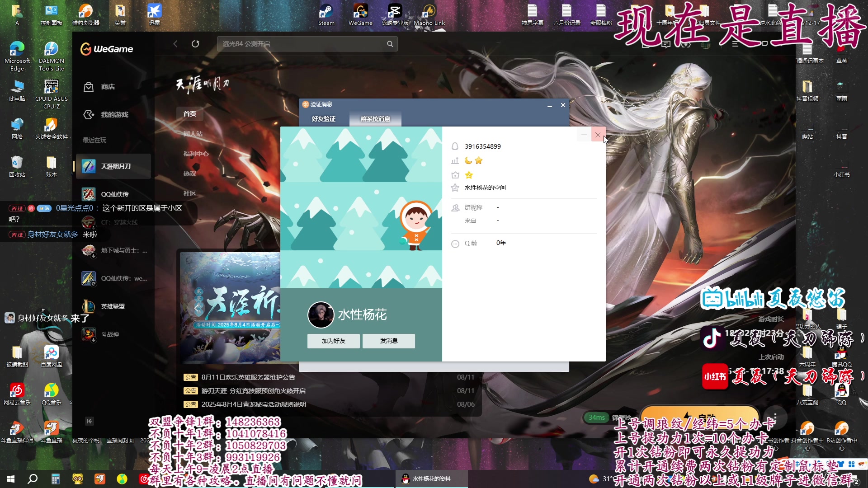Click the WeGame refresh icon
868x488 pixels.
click(195, 44)
